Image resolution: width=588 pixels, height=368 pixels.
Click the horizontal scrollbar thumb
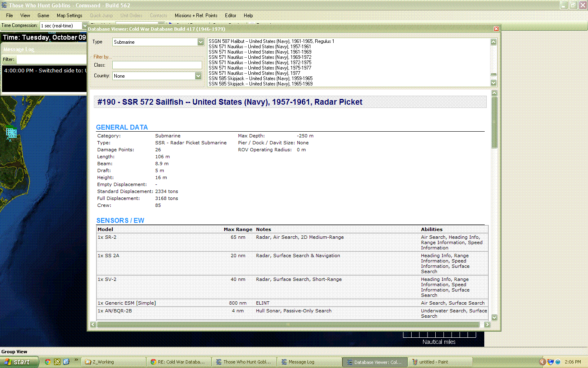[x=288, y=325]
